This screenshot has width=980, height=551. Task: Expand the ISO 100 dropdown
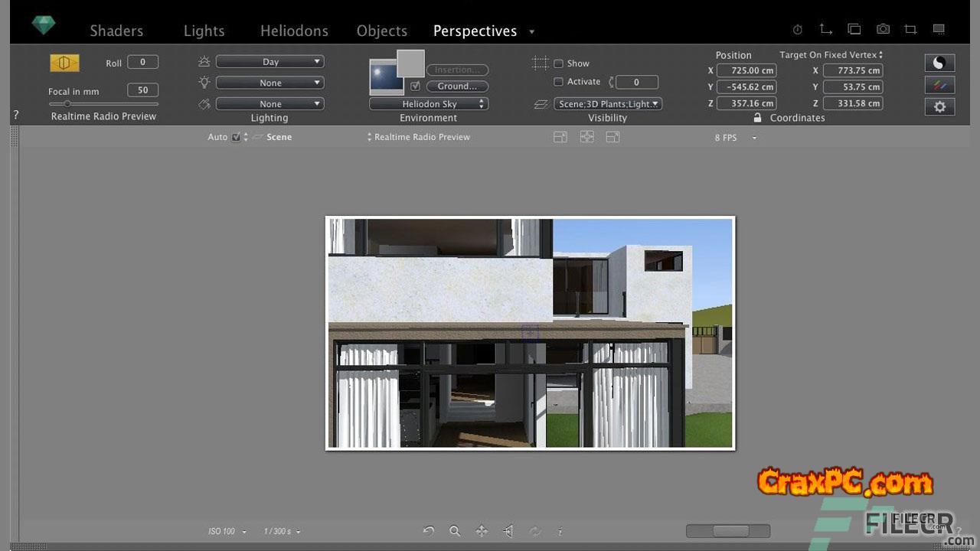click(227, 531)
